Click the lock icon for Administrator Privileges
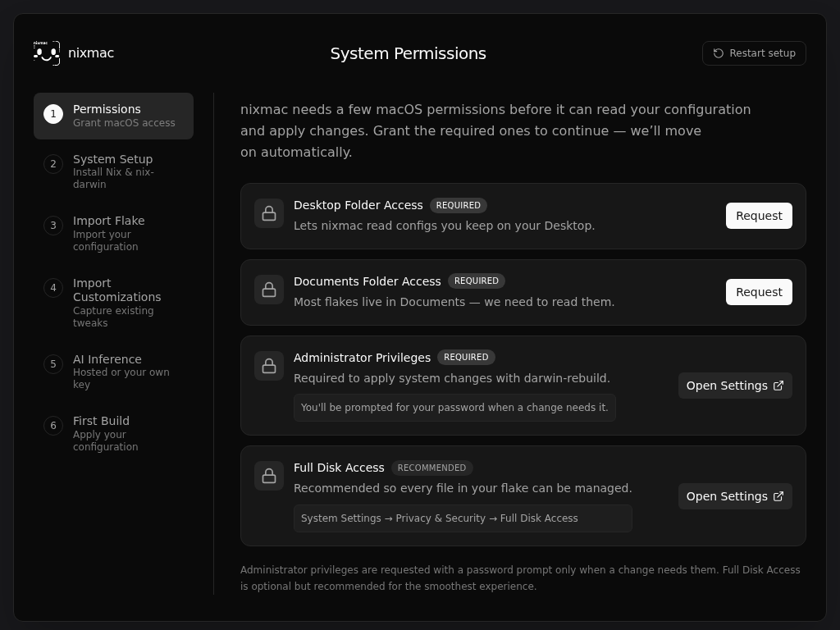Screen dimensions: 840x630 click(x=269, y=366)
